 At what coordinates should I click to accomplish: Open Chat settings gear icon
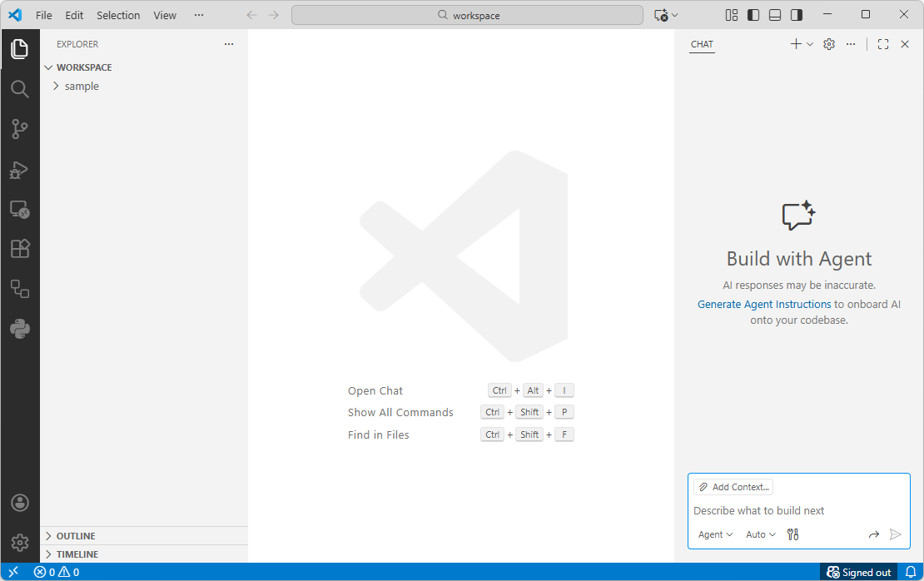click(829, 44)
